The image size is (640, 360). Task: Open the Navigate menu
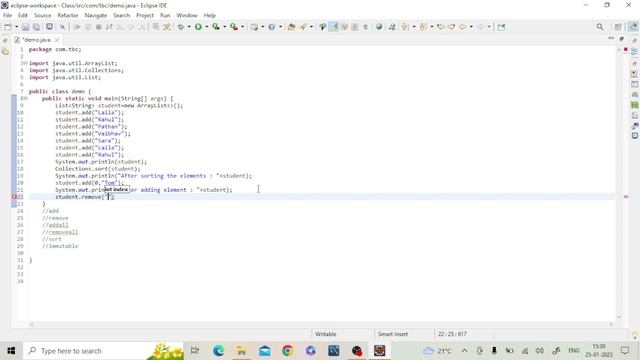point(96,15)
